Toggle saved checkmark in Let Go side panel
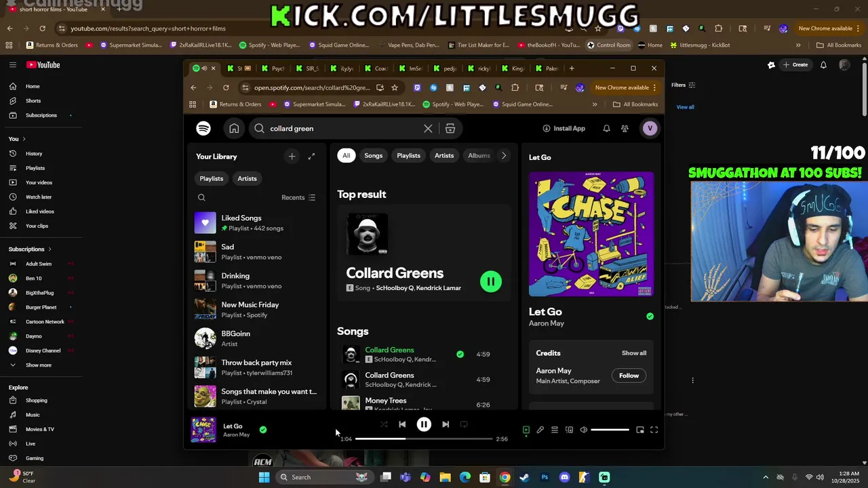The height and width of the screenshot is (488, 868). pyautogui.click(x=650, y=317)
